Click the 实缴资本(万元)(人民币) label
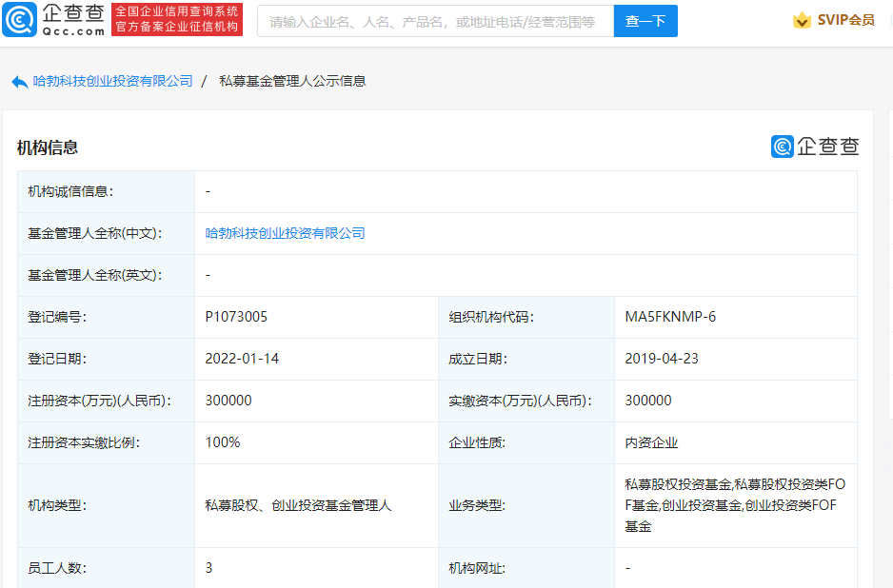Image resolution: width=893 pixels, height=588 pixels. click(520, 401)
